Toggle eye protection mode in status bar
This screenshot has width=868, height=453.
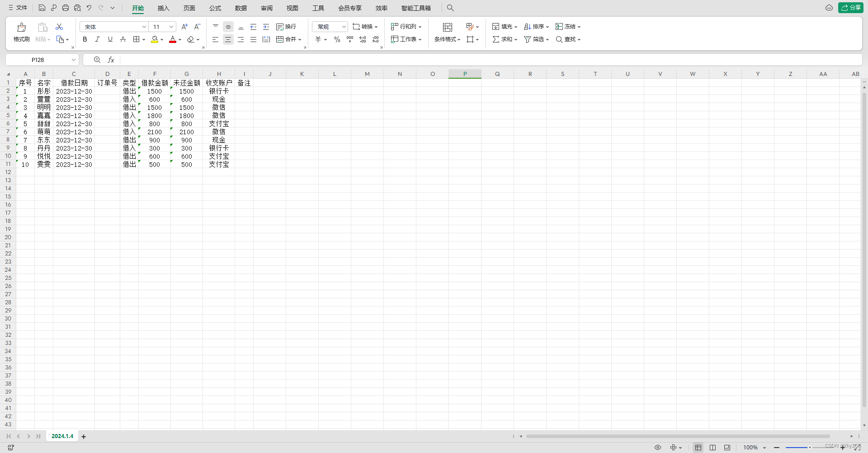click(x=658, y=447)
